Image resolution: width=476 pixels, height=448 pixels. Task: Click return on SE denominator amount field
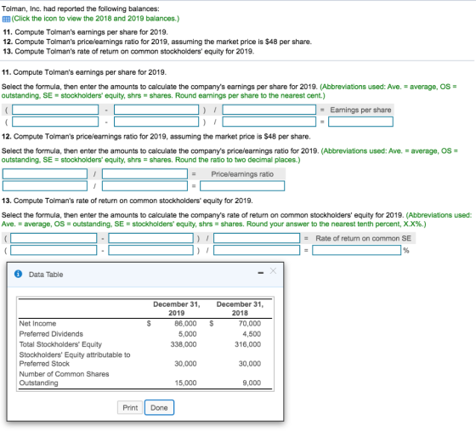coord(257,250)
